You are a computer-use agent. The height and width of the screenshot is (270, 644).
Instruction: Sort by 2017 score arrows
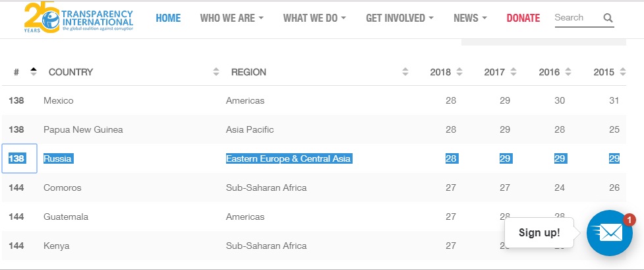tap(513, 72)
